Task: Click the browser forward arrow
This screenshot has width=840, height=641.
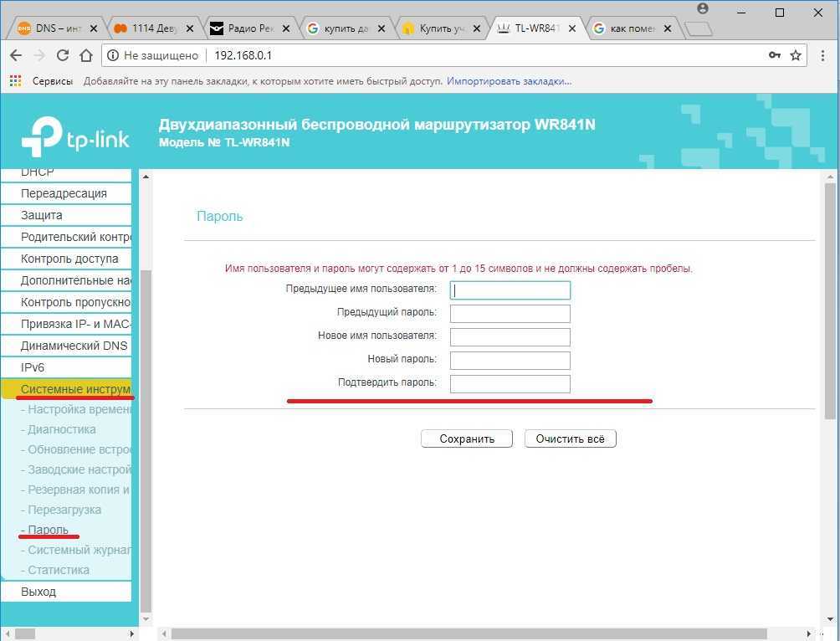Action: click(39, 55)
